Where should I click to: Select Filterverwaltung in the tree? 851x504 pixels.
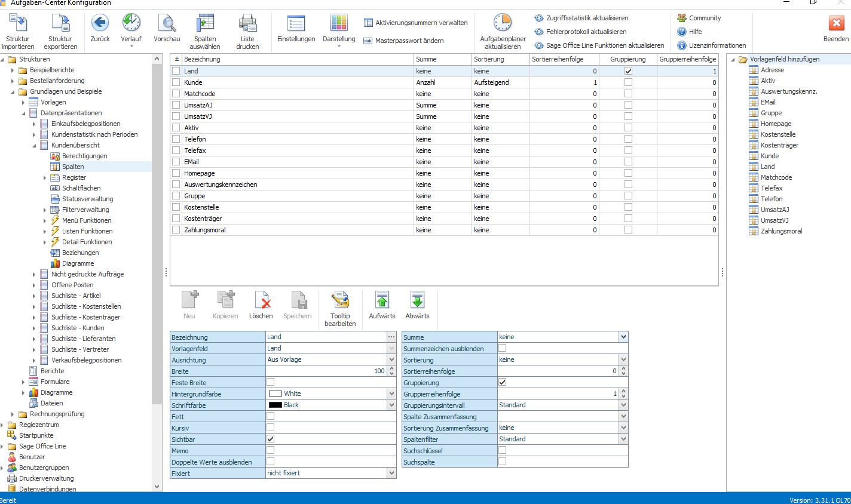pos(85,210)
